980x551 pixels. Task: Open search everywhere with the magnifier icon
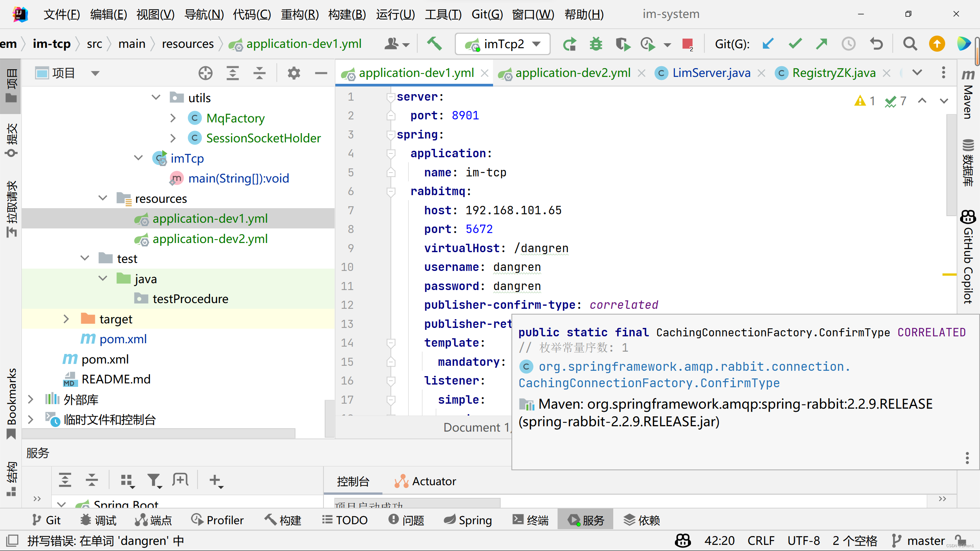tap(910, 44)
